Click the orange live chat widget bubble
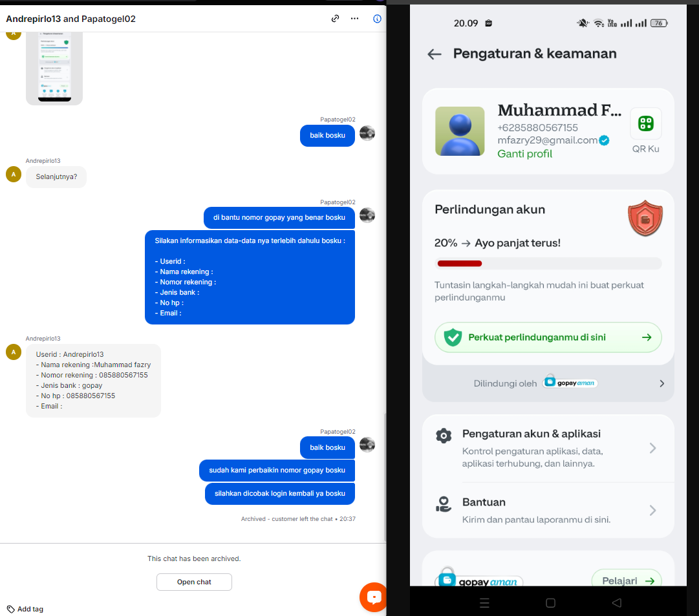699x616 pixels. [374, 597]
